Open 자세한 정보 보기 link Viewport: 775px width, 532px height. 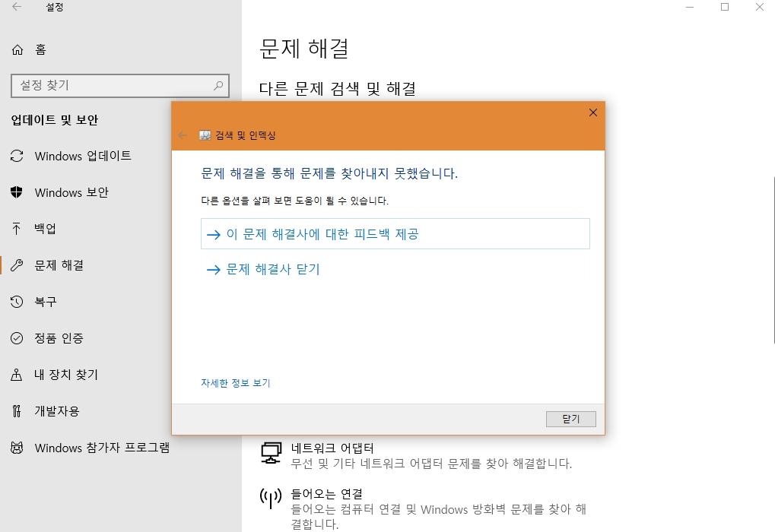236,383
